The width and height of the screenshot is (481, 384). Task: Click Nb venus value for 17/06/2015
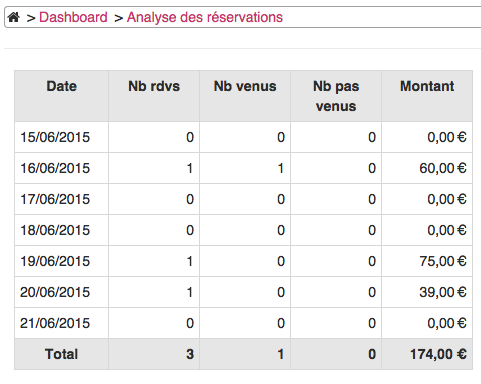[x=245, y=199]
